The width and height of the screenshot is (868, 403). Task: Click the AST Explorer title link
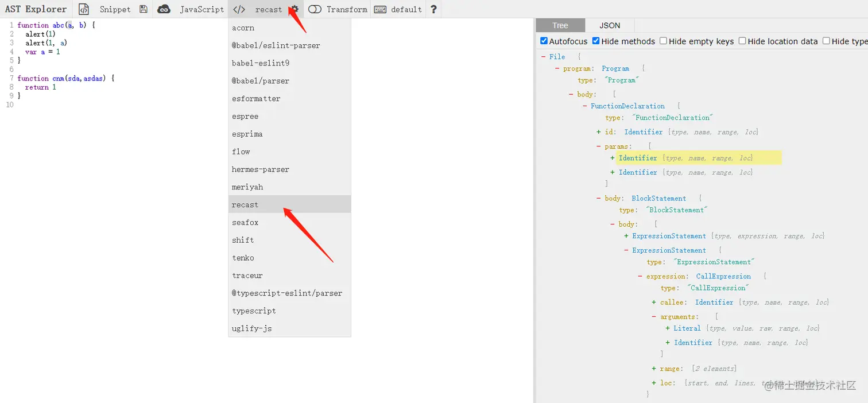[36, 9]
